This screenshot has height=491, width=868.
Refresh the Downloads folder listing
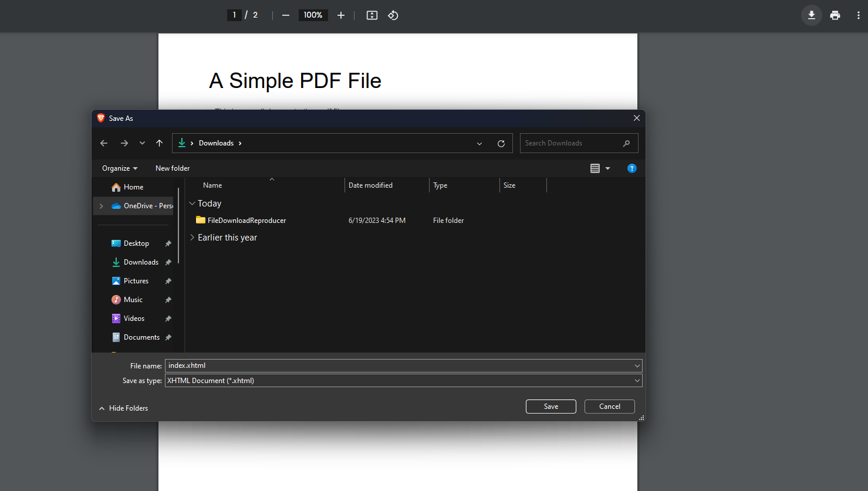tap(501, 143)
